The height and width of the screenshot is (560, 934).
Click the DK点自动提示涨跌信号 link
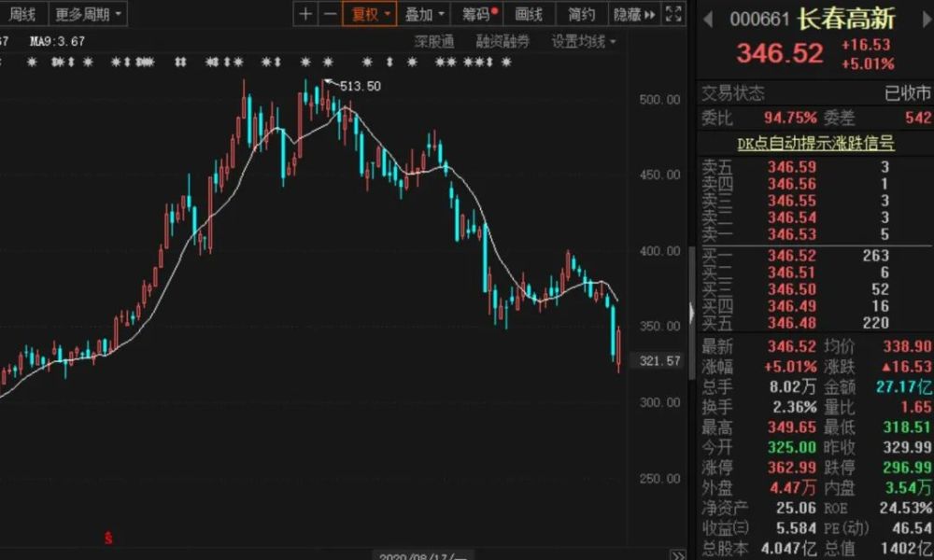click(815, 143)
